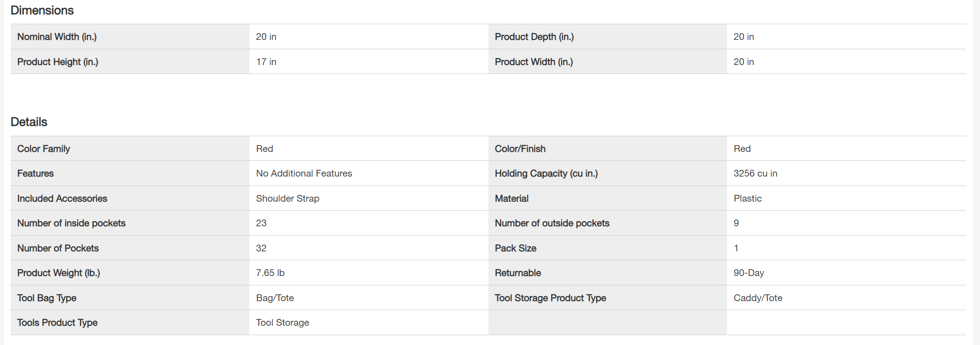Click Number of Pockets value 32
980x345 pixels.
(x=261, y=248)
